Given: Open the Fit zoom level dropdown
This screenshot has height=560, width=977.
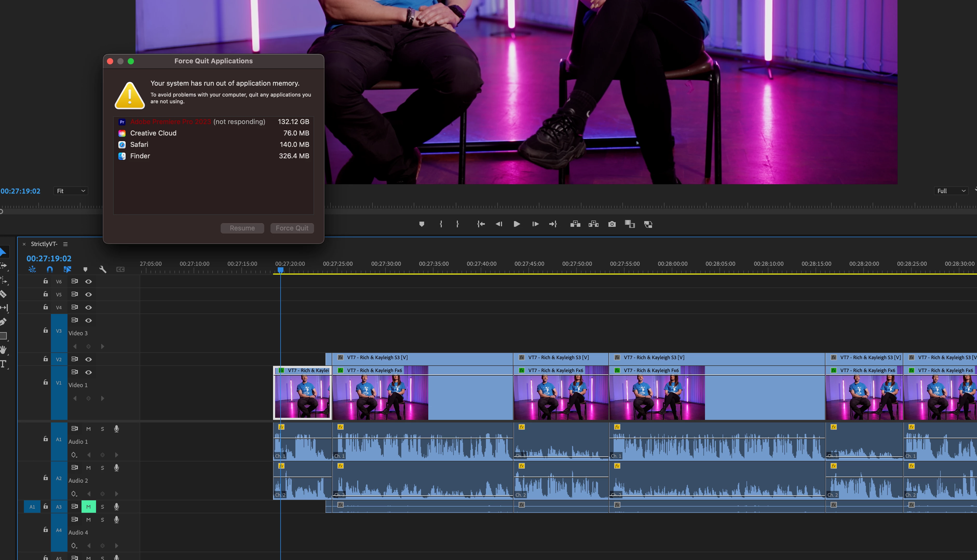Looking at the screenshot, I should (x=71, y=191).
